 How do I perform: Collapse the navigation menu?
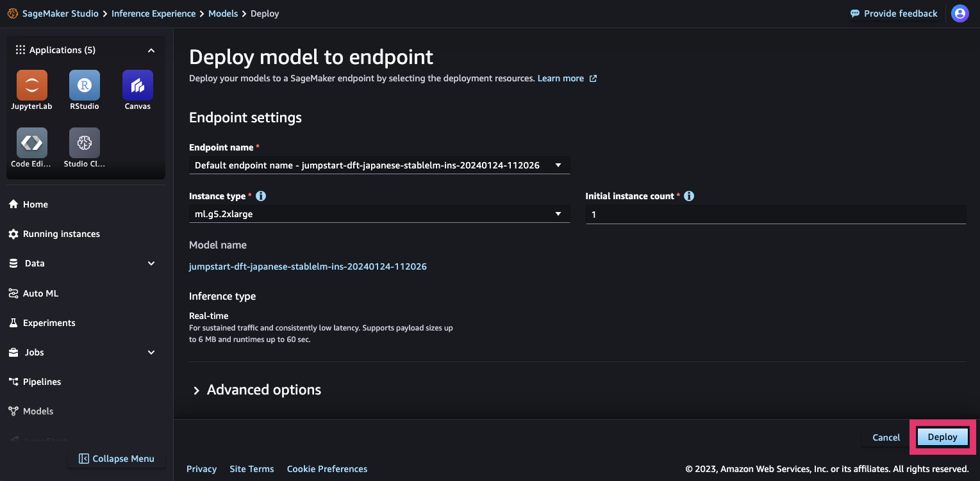(116, 459)
